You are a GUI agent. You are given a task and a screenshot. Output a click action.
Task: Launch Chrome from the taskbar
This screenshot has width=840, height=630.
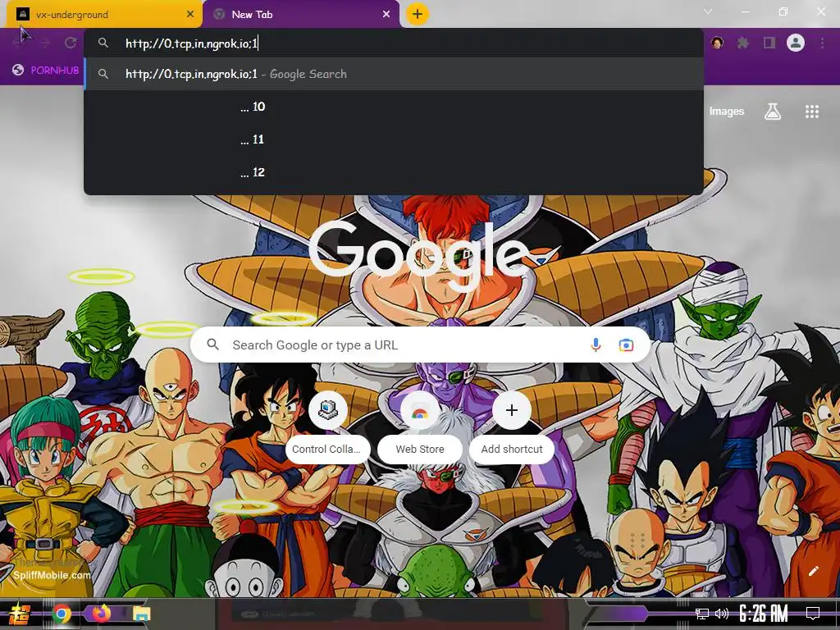point(62,614)
